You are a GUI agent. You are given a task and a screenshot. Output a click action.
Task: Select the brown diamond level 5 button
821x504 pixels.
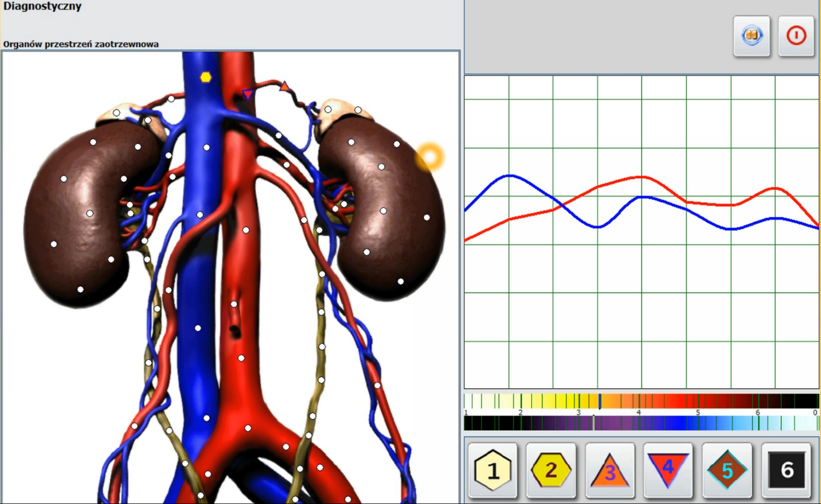click(727, 470)
